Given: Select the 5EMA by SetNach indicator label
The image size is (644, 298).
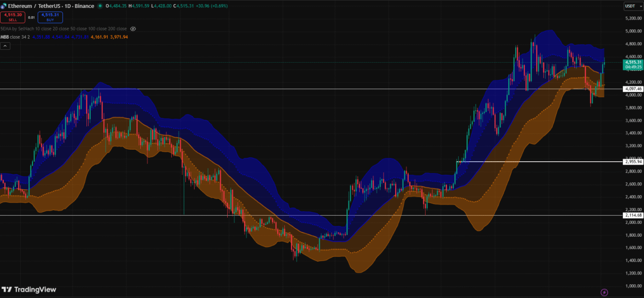Looking at the screenshot, I should (x=63, y=29).
